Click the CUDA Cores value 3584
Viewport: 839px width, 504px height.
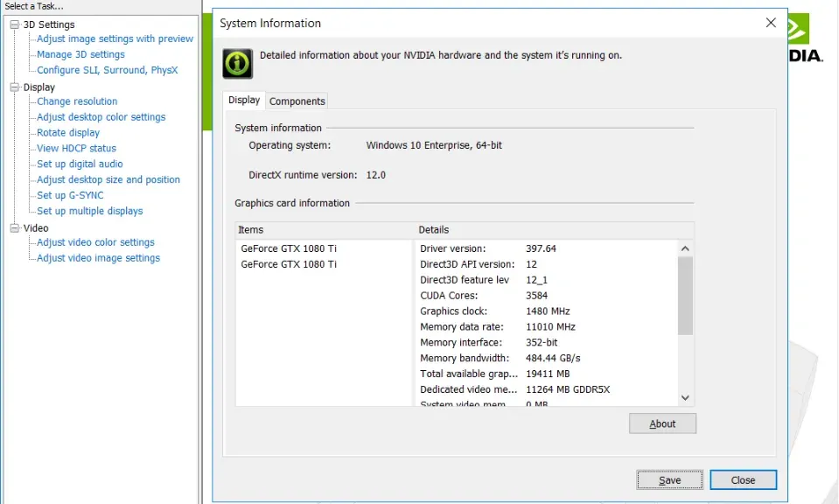(x=536, y=296)
